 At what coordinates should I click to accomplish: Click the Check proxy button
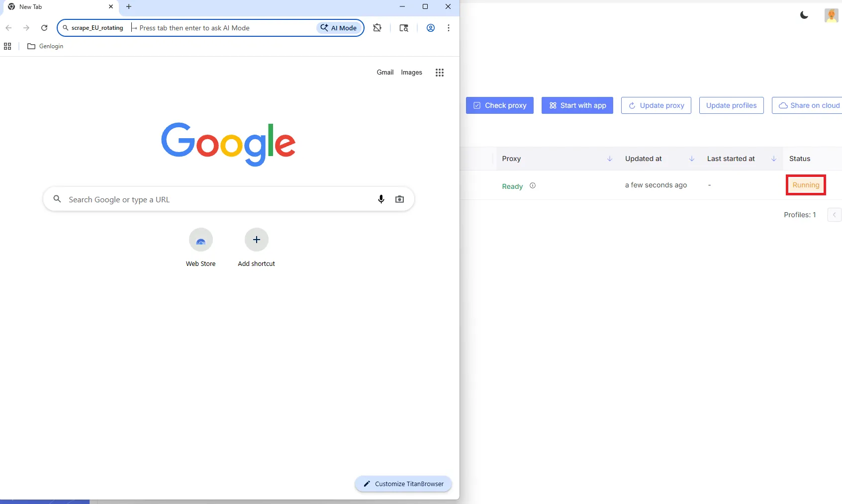(499, 105)
